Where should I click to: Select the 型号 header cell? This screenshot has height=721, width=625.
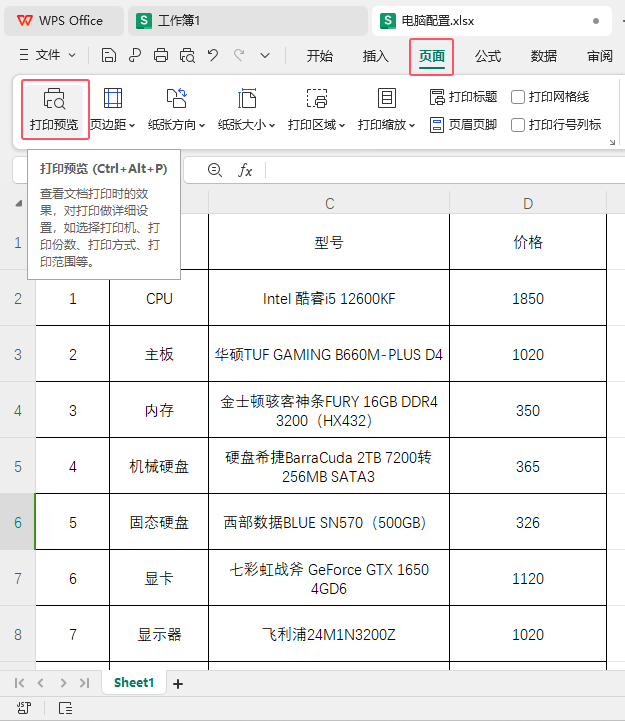[x=329, y=242]
